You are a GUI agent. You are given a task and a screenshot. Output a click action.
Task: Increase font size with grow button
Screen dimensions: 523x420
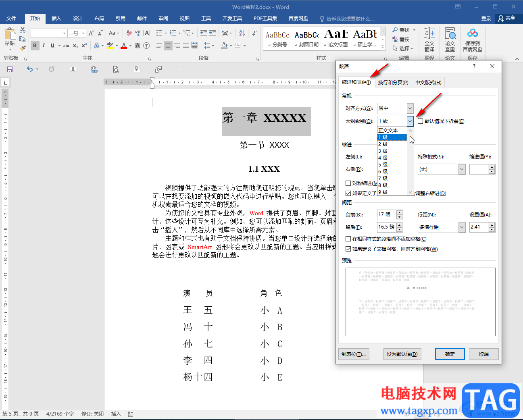click(91, 33)
